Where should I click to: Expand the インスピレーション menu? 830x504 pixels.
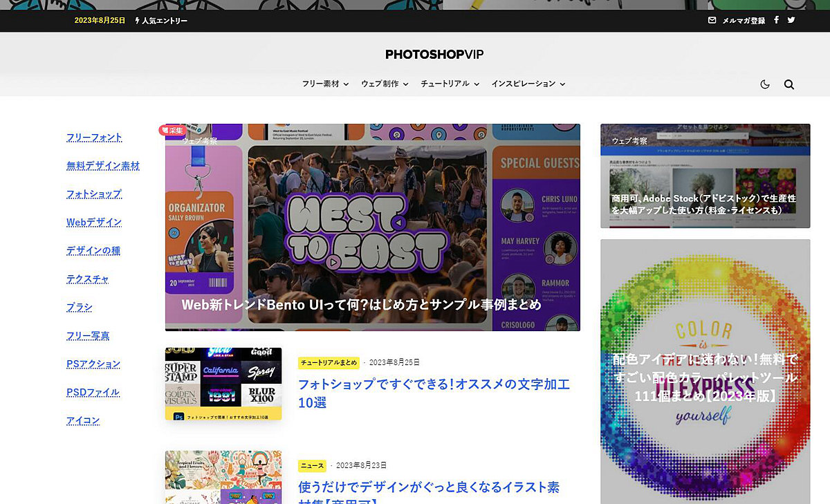point(528,84)
